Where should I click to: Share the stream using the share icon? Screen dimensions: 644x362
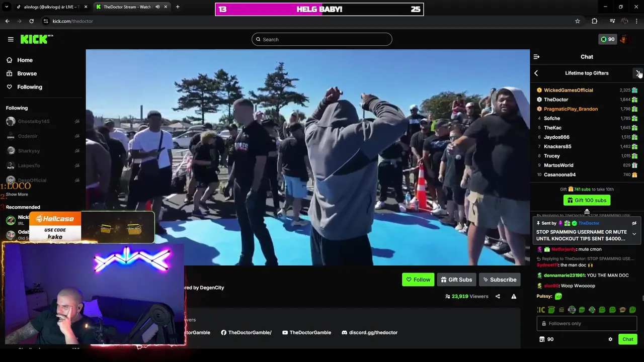click(498, 296)
